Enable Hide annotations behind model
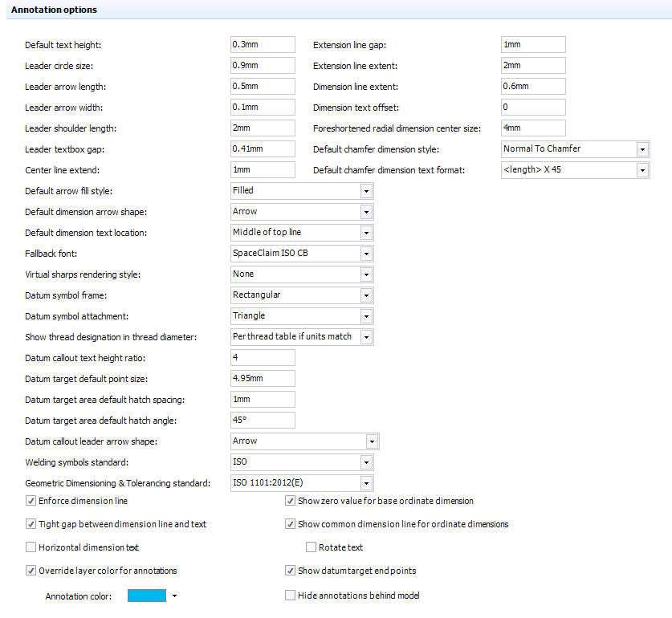This screenshot has height=618, width=672. pyautogui.click(x=291, y=596)
